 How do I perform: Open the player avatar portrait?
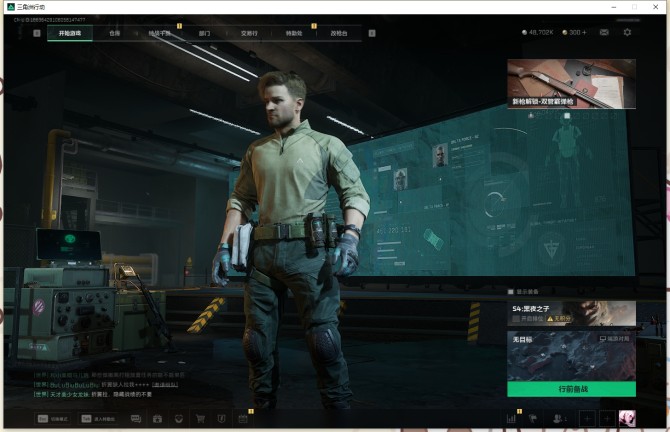pos(627,419)
